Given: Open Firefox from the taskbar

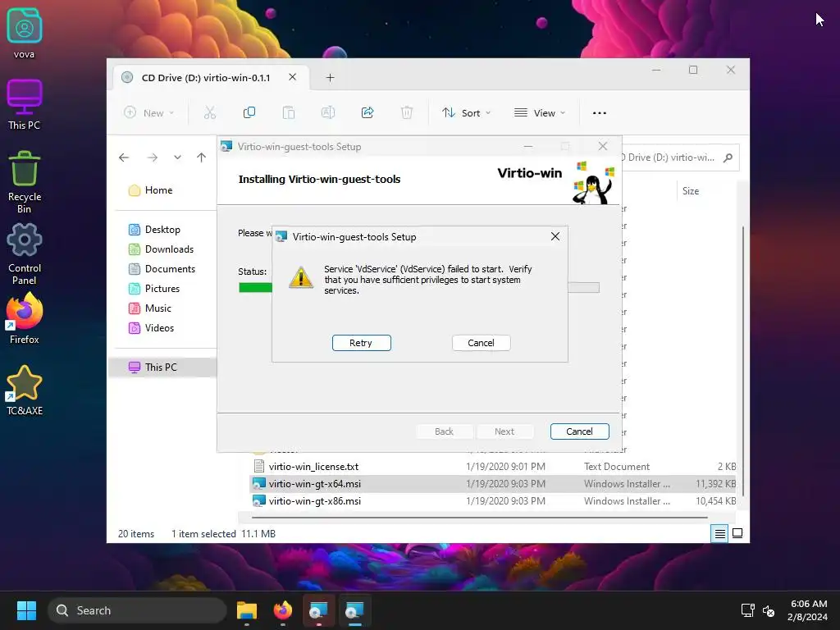Looking at the screenshot, I should [283, 610].
